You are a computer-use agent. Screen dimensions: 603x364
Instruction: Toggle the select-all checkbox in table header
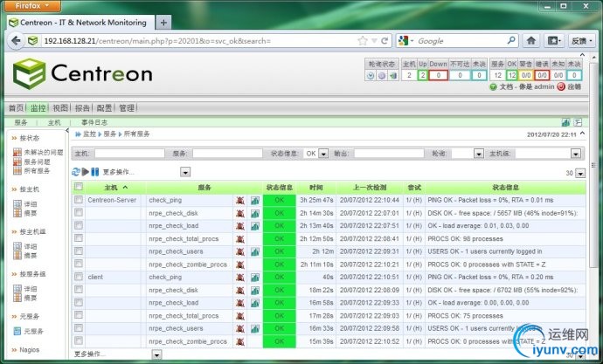[79, 187]
